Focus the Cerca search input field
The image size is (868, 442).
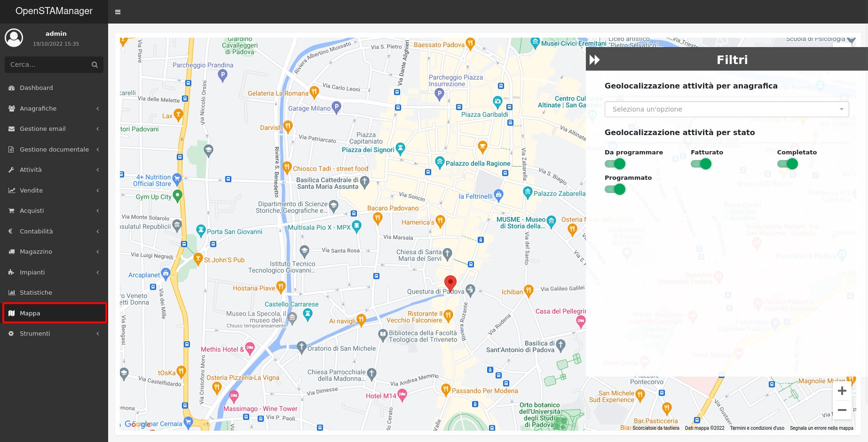47,64
